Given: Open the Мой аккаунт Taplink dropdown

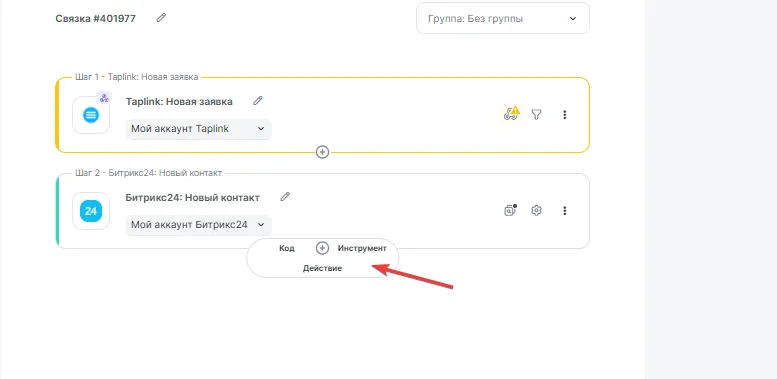Looking at the screenshot, I should coord(198,129).
